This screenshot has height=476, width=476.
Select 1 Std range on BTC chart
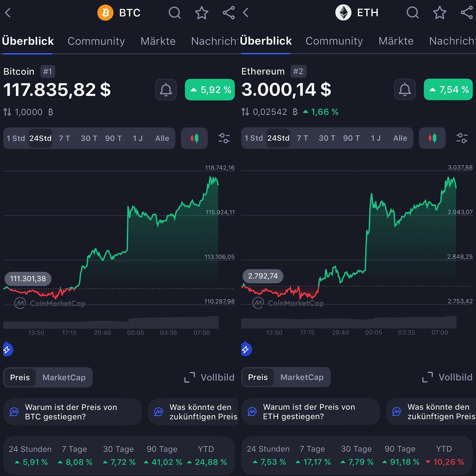[16, 138]
